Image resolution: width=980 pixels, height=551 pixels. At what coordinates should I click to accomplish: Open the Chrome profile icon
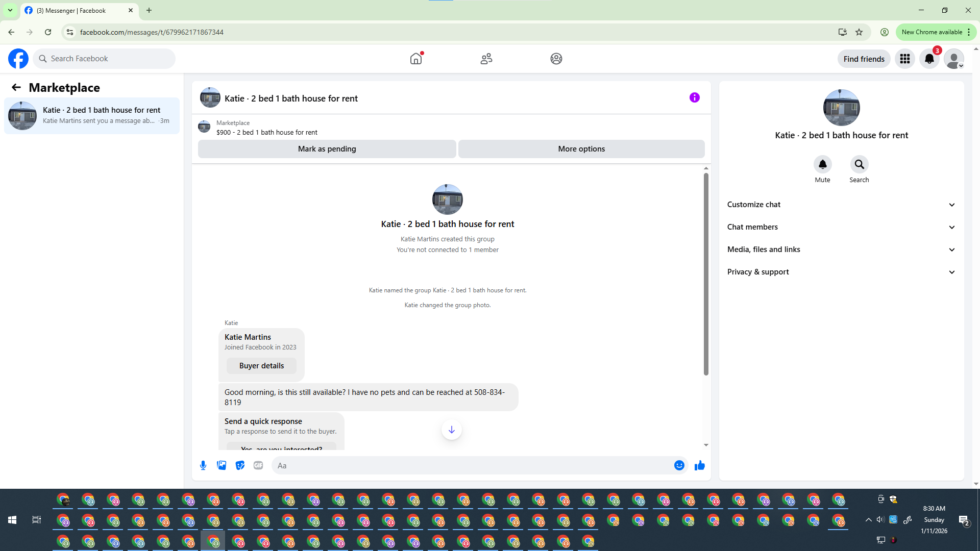click(885, 32)
